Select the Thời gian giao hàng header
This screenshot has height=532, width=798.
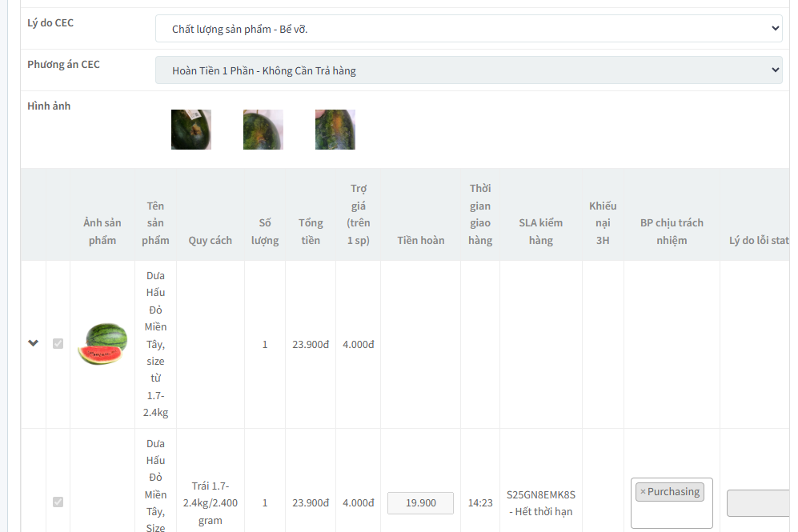pos(480,214)
